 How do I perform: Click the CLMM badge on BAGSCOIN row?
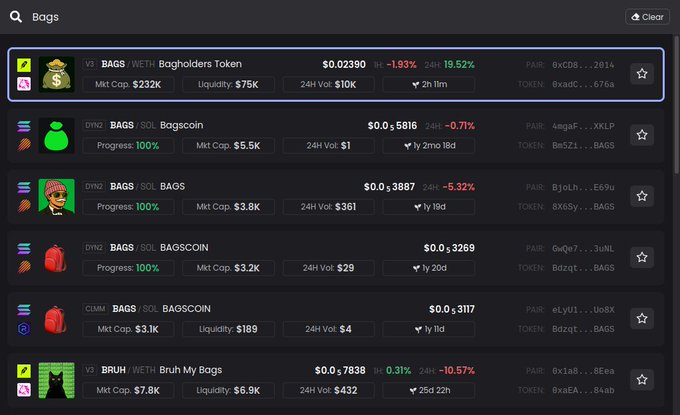point(95,309)
